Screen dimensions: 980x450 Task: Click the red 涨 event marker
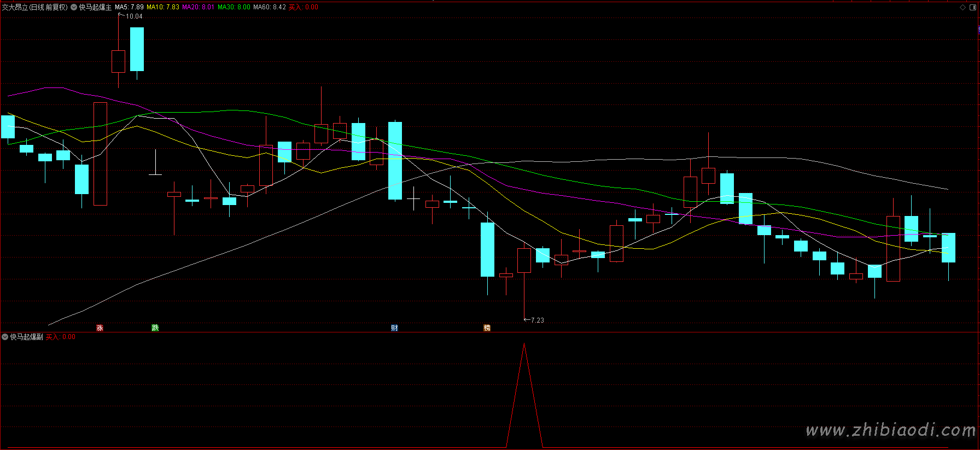point(100,328)
